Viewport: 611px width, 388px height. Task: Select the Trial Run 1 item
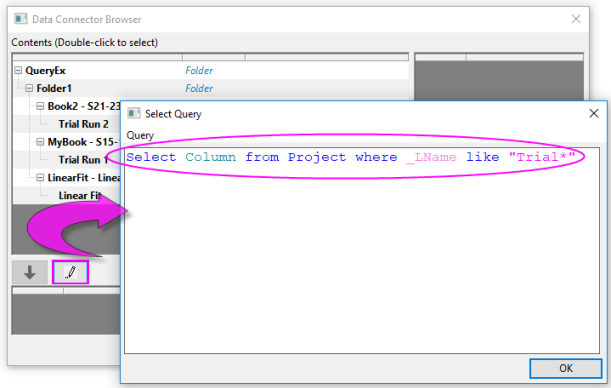coord(83,160)
